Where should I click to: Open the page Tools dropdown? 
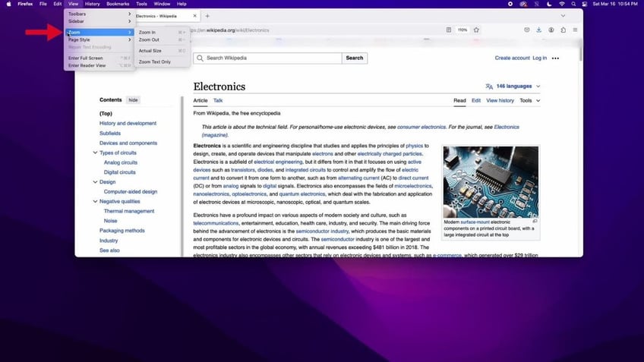tap(530, 100)
